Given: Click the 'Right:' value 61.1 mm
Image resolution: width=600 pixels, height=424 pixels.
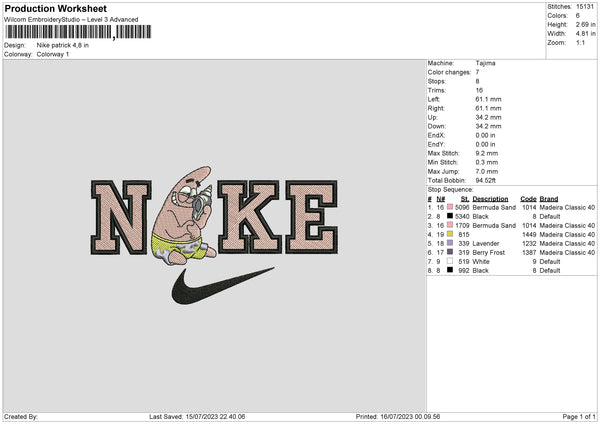Looking at the screenshot, I should pos(488,108).
